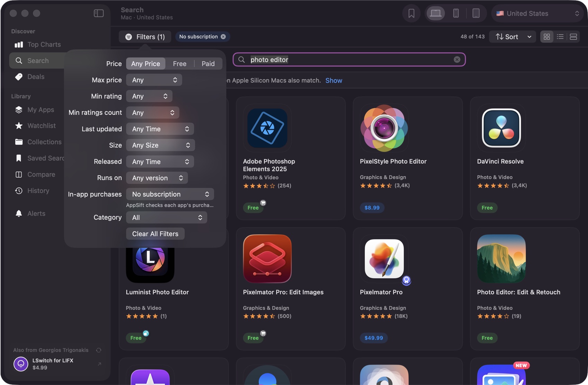Clear the search field text
Image resolution: width=588 pixels, height=385 pixels.
[457, 60]
